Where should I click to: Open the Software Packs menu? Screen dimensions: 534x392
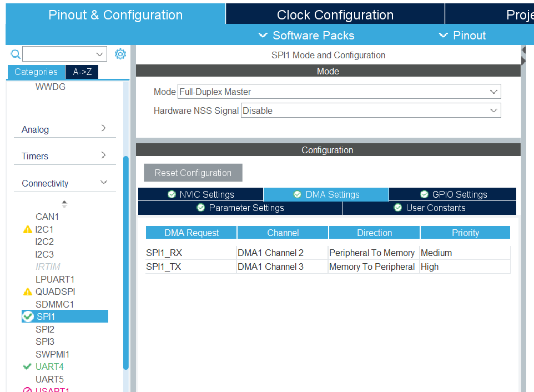[306, 36]
